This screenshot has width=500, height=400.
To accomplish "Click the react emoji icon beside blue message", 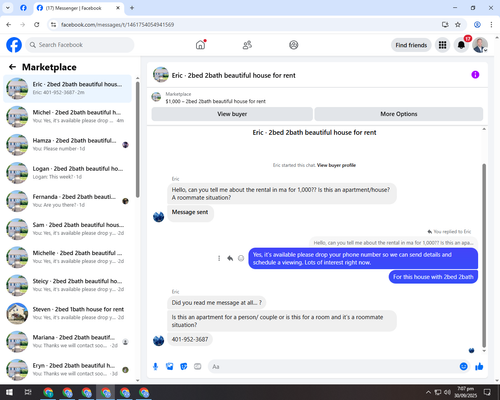I will pos(241,258).
